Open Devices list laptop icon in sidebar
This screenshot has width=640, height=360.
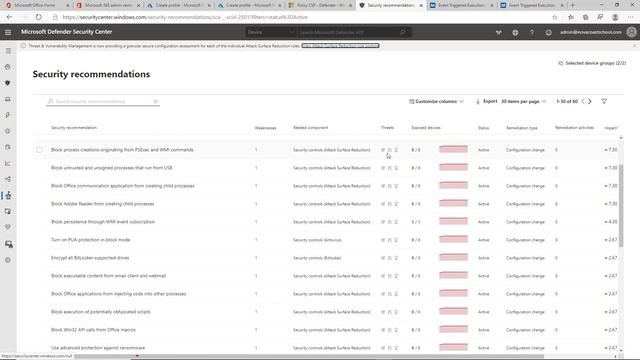(8, 99)
